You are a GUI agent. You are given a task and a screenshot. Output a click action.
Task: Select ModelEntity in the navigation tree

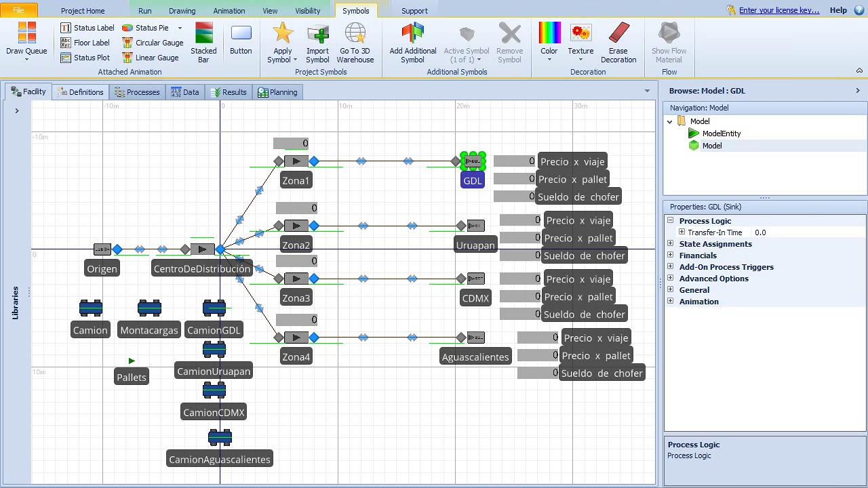721,134
